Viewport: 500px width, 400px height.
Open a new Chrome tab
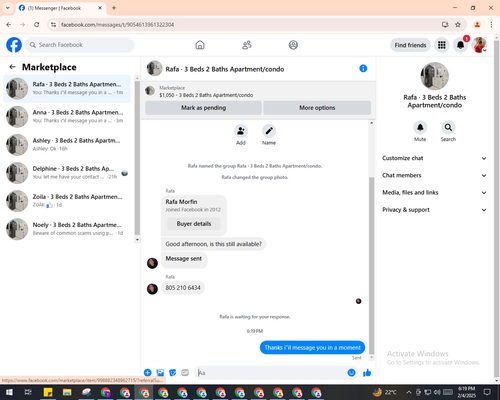click(114, 8)
